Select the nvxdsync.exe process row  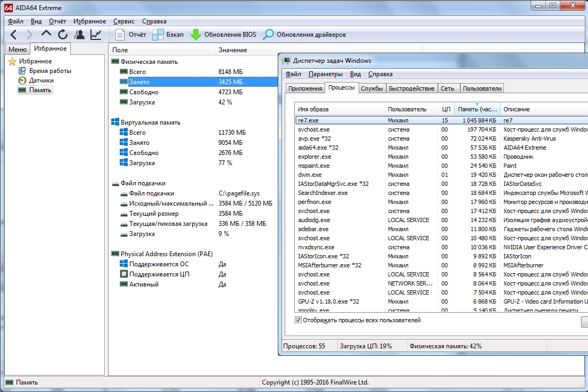pos(441,247)
